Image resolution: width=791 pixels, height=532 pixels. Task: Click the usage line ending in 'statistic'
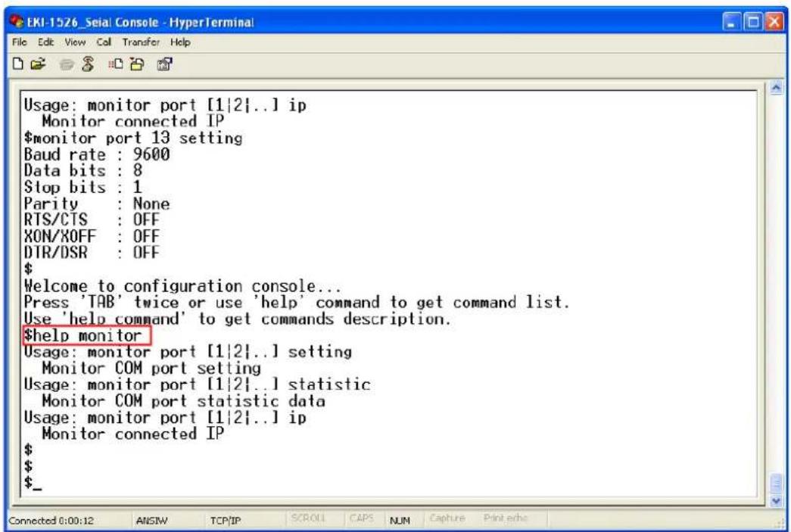pos(198,384)
